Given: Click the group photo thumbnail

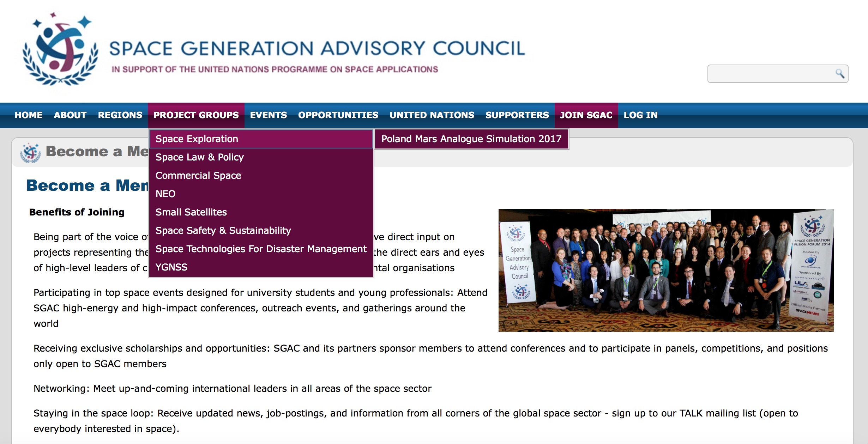Looking at the screenshot, I should tap(666, 270).
